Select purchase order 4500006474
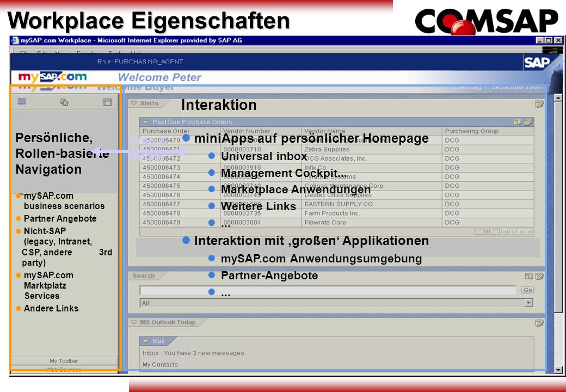This screenshot has height=392, width=566. point(161,176)
